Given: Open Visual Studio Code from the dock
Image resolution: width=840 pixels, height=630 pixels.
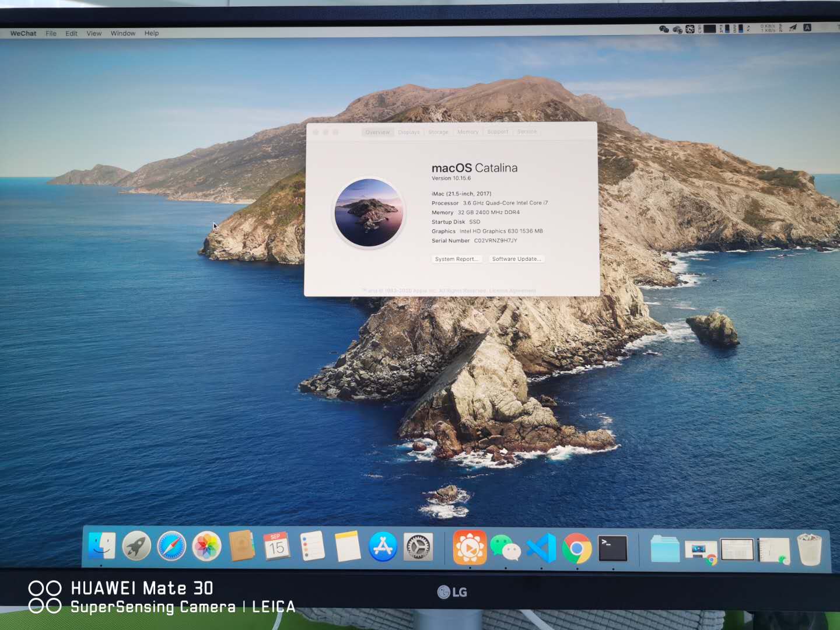Looking at the screenshot, I should tap(541, 548).
